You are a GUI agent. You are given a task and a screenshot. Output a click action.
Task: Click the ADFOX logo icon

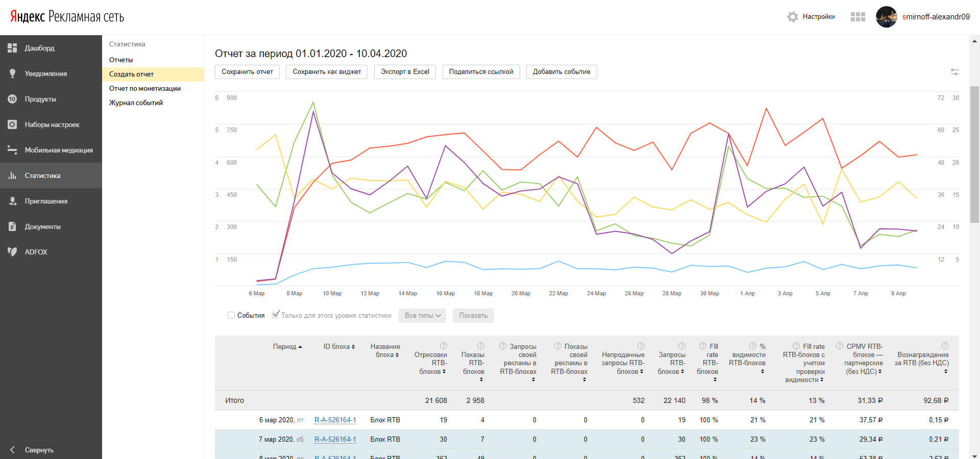click(x=12, y=252)
